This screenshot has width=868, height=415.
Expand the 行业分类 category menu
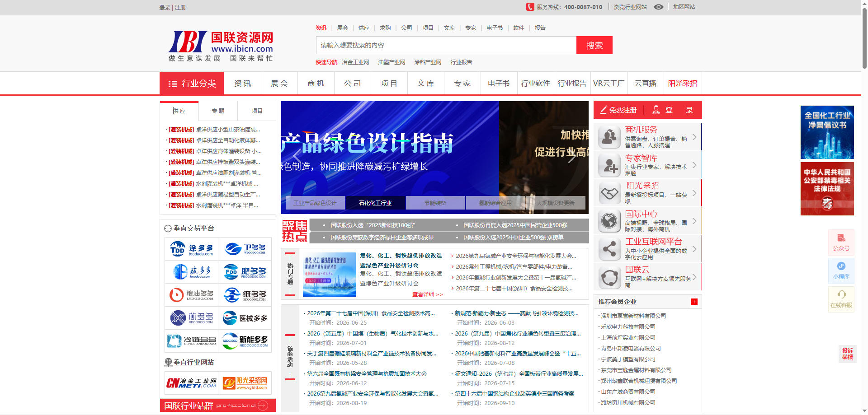click(192, 84)
